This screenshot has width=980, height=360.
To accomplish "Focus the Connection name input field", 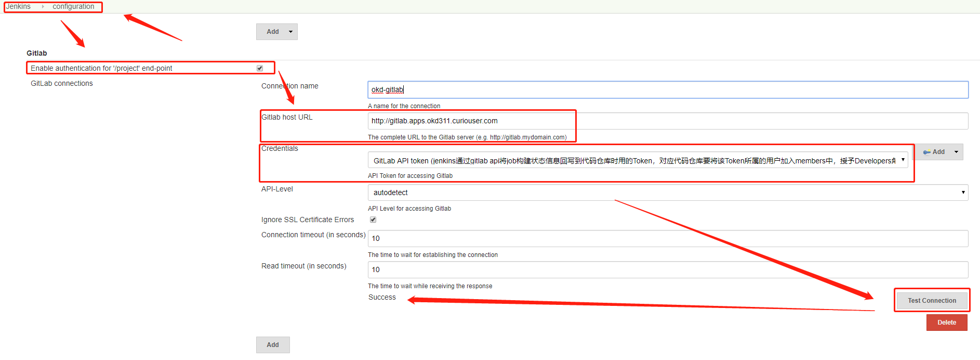I will (668, 89).
